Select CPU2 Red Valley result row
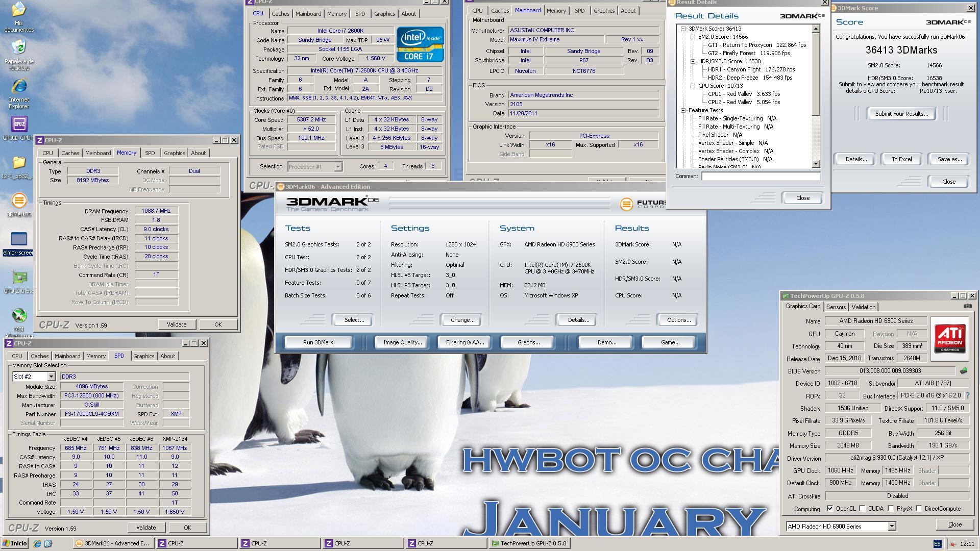Viewport: 980px width, 551px height. pyautogui.click(x=744, y=102)
